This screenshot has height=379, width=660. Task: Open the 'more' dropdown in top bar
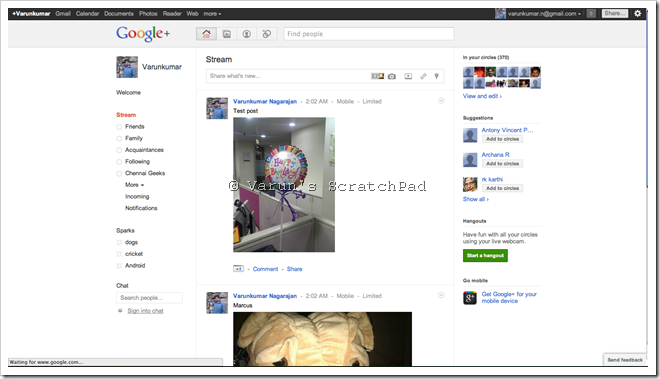(x=212, y=13)
